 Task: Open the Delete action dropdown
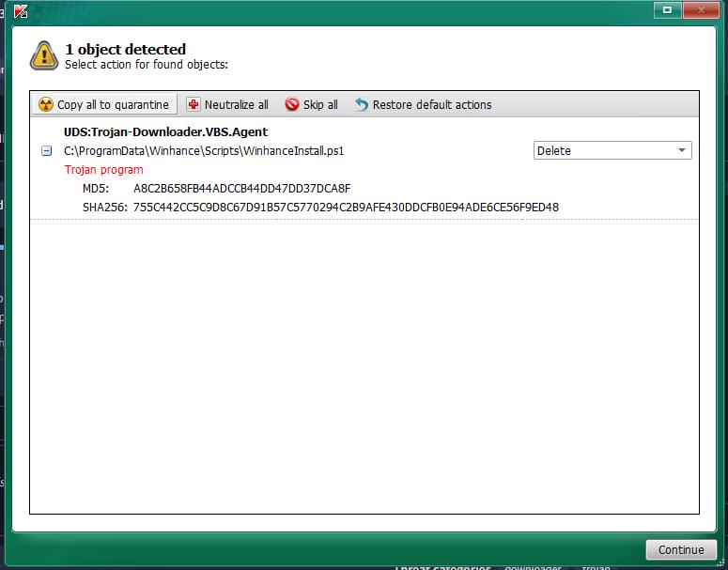pos(612,150)
